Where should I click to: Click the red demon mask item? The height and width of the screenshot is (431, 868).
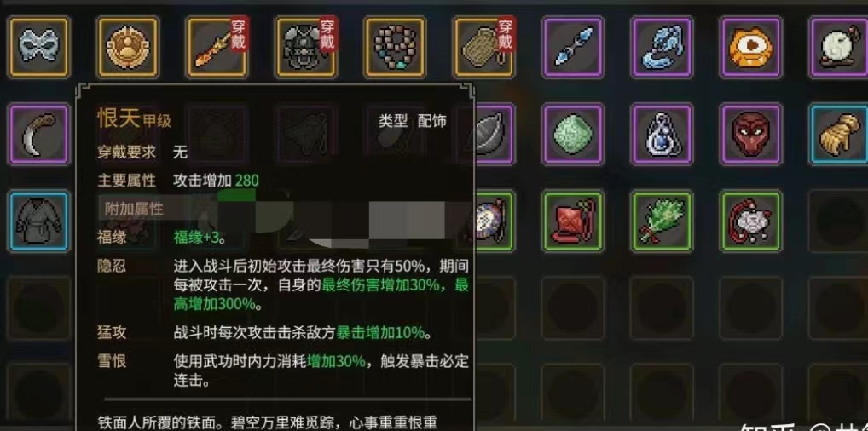coord(750,135)
